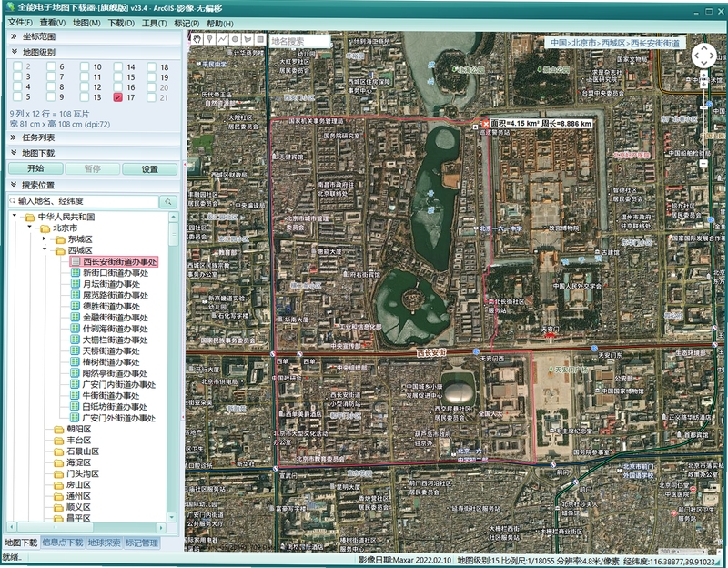Image resolution: width=728 pixels, height=568 pixels.
Task: Select the circle drawing tool
Action: [235, 39]
